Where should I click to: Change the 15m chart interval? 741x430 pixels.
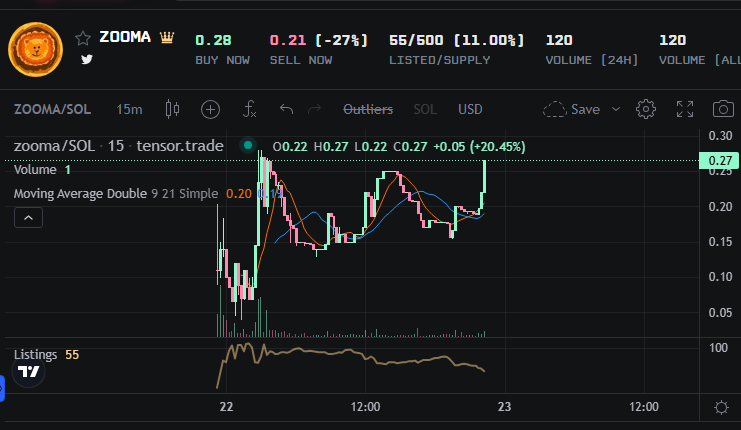tap(129, 110)
